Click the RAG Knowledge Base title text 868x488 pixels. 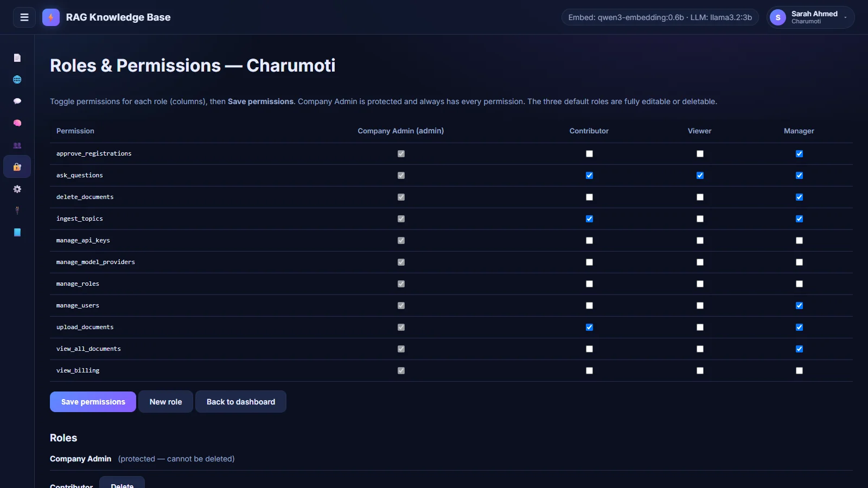pyautogui.click(x=118, y=17)
